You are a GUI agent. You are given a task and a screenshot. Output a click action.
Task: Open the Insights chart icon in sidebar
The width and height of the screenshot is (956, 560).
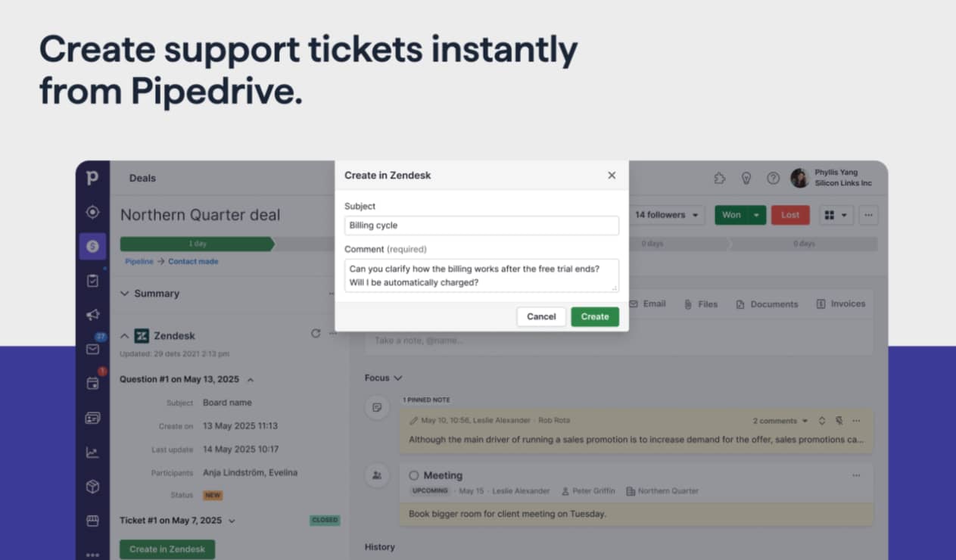[x=92, y=453]
